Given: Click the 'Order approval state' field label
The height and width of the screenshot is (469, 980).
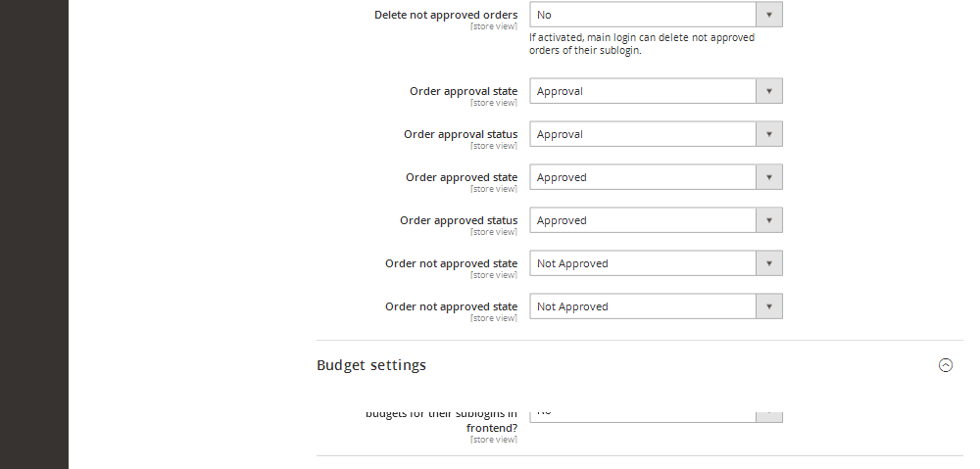Looking at the screenshot, I should (x=464, y=91).
